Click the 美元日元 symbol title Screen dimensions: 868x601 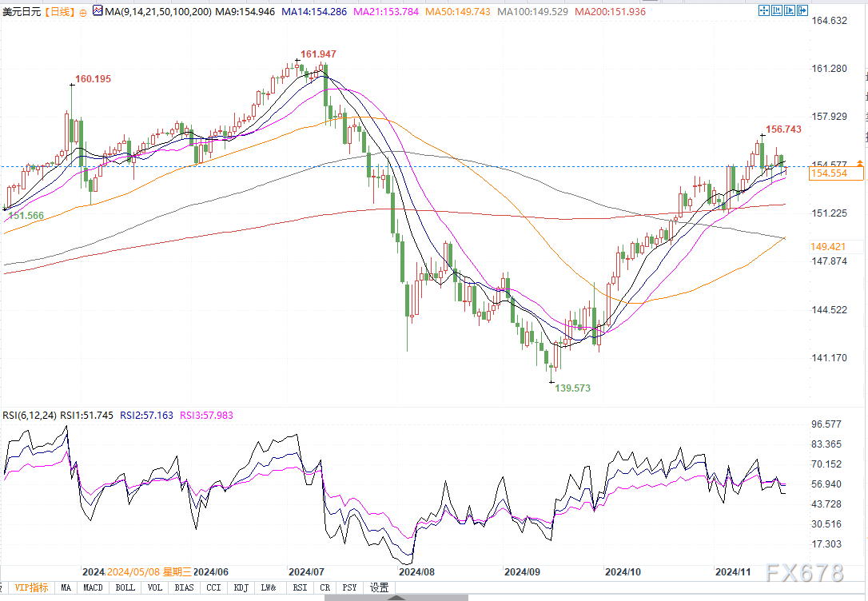[x=22, y=12]
